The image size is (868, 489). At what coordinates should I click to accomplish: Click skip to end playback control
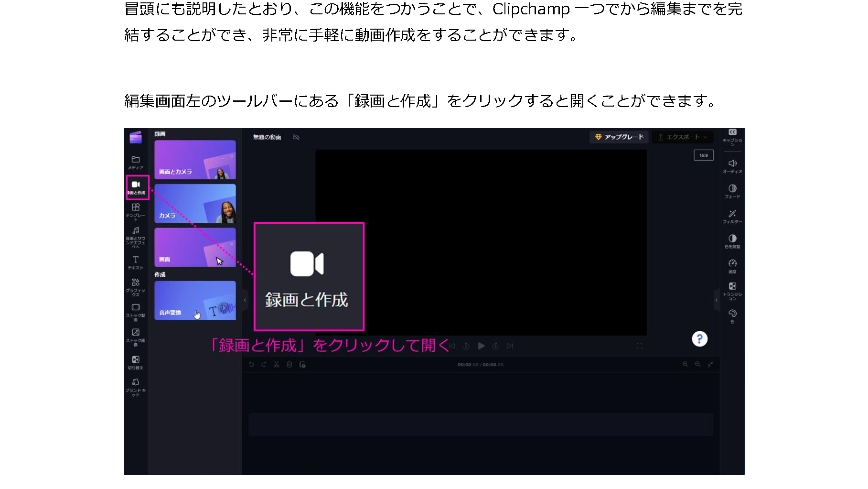click(510, 346)
